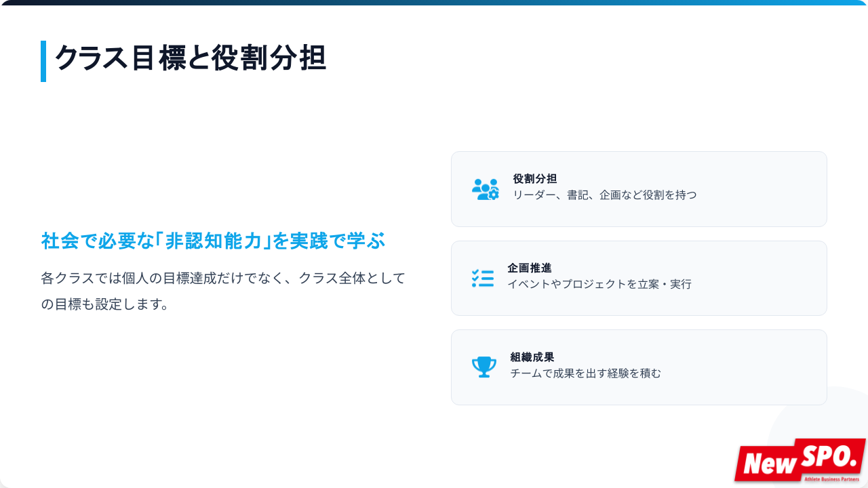This screenshot has width=868, height=488.
Task: Click the checklist icon beside 企画推進
Action: coord(483,278)
